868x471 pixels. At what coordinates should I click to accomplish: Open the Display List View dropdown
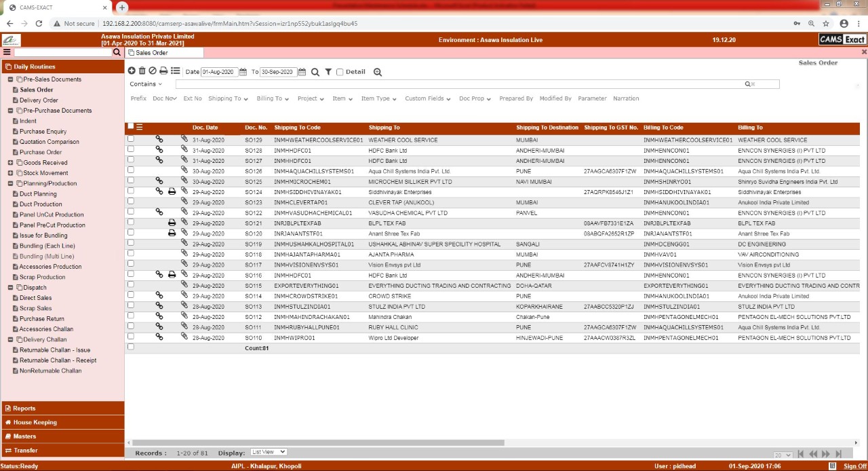269,452
